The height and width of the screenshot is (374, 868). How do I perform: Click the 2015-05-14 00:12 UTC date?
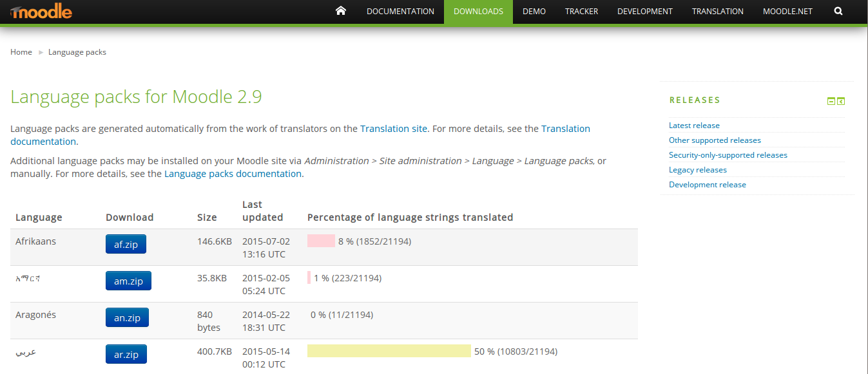(x=266, y=358)
